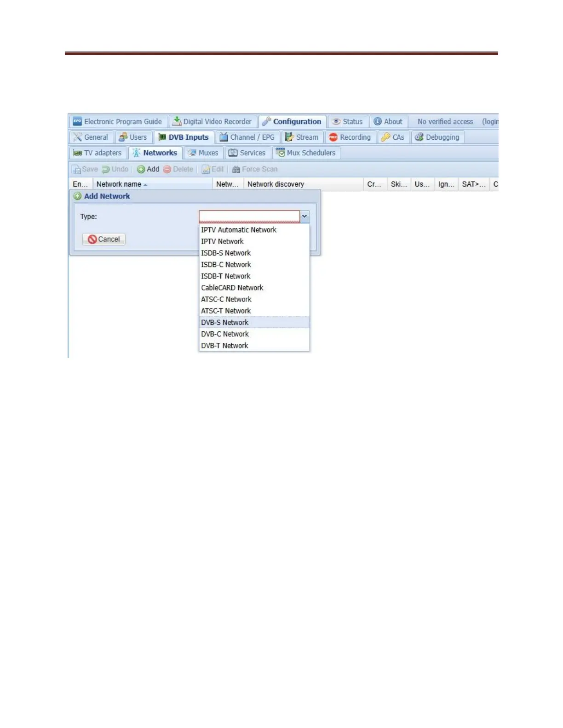Open the About tab

point(388,122)
